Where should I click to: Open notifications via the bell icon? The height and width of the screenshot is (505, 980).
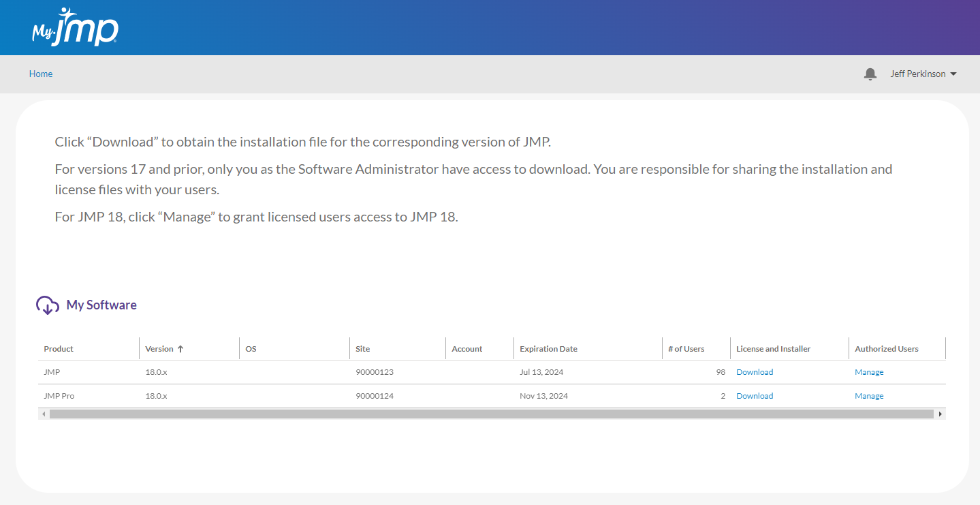coord(870,74)
